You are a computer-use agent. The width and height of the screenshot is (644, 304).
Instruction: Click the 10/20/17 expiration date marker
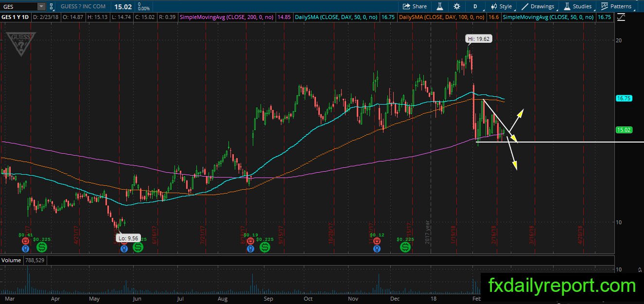click(331, 234)
